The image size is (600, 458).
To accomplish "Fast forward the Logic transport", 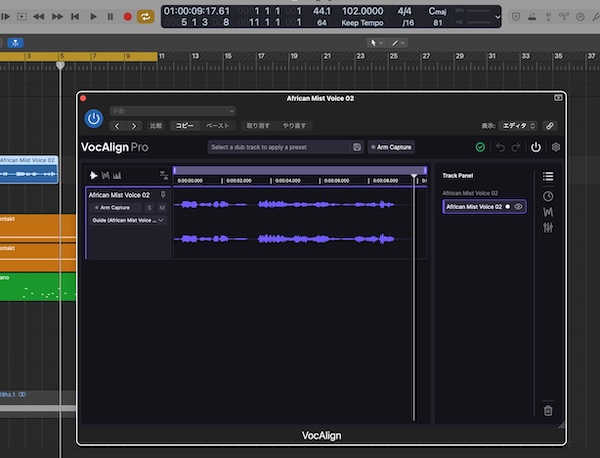I will tap(57, 16).
